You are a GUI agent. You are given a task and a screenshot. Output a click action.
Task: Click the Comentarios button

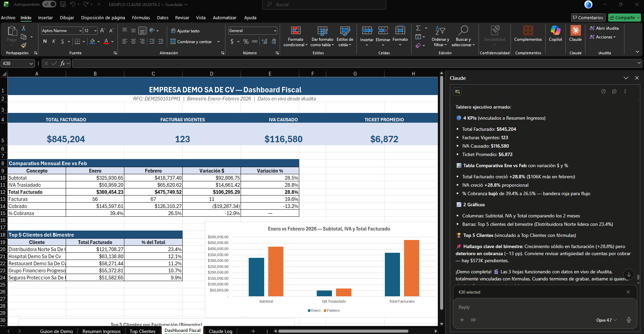point(588,18)
